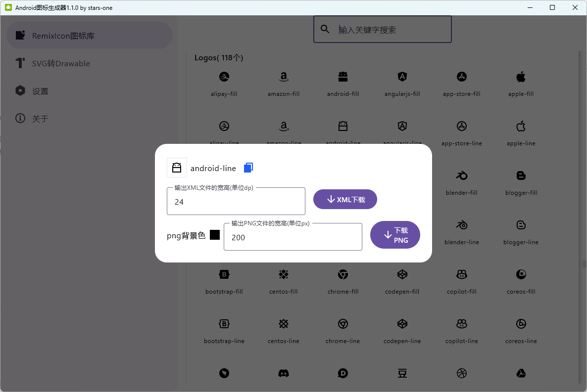Choose the Google Drive triangle icon
587x392 pixels.
[x=521, y=373]
